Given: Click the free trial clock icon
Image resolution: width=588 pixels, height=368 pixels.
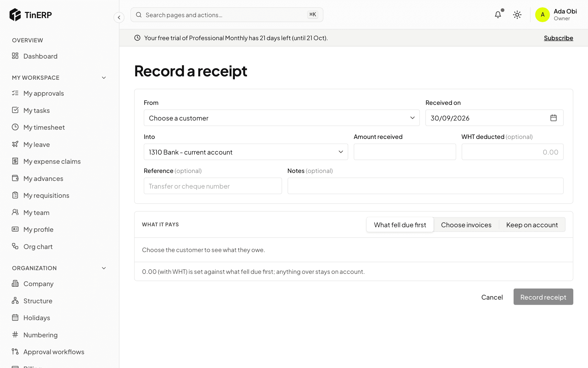Looking at the screenshot, I should coord(138,38).
